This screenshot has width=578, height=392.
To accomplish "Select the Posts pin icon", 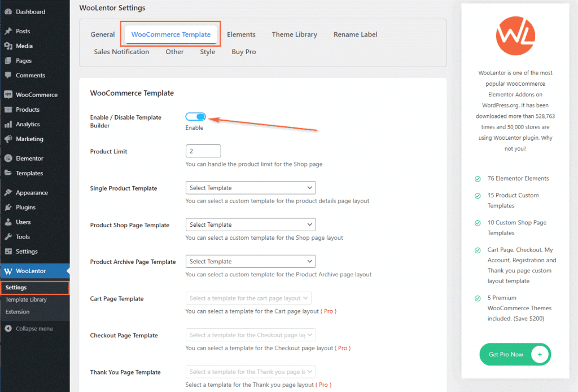I will pos(10,31).
